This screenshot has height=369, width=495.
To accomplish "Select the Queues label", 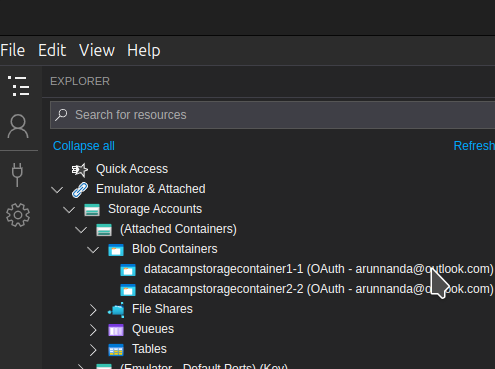I will (x=153, y=329).
